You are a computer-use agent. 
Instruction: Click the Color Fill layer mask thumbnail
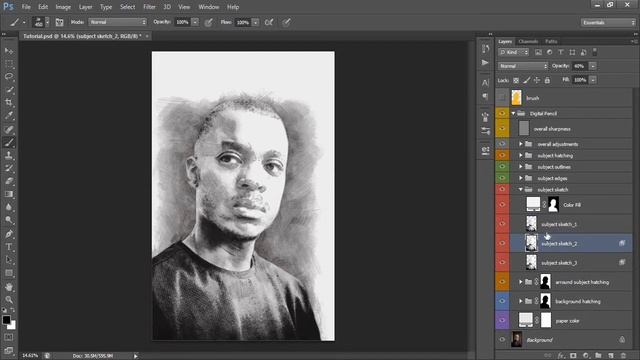point(553,204)
